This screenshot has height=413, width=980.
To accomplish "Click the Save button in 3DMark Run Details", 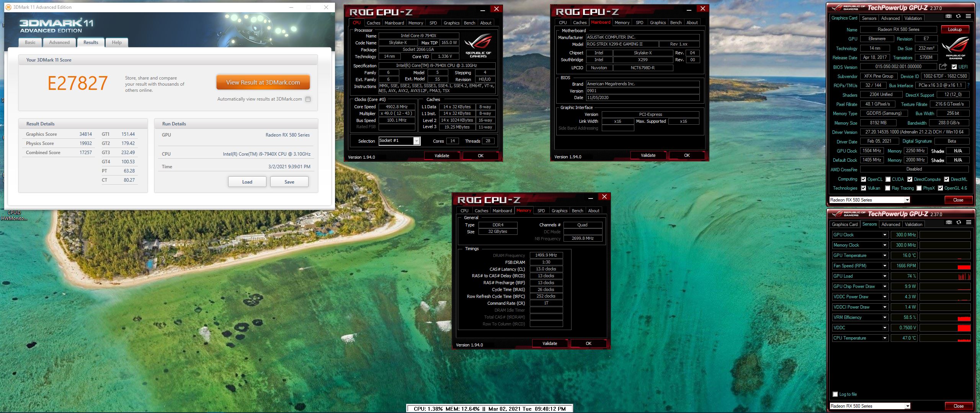I will tap(289, 182).
